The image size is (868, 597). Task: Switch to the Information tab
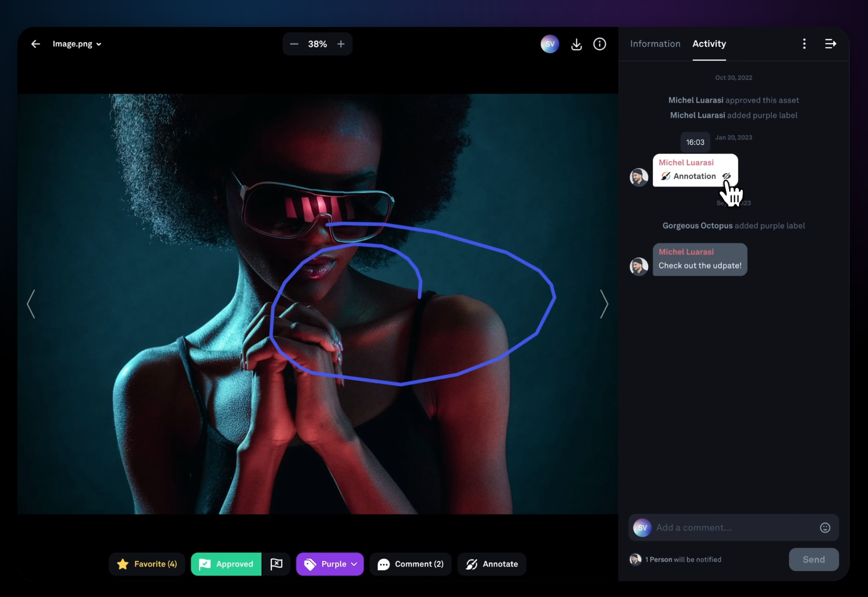tap(654, 44)
